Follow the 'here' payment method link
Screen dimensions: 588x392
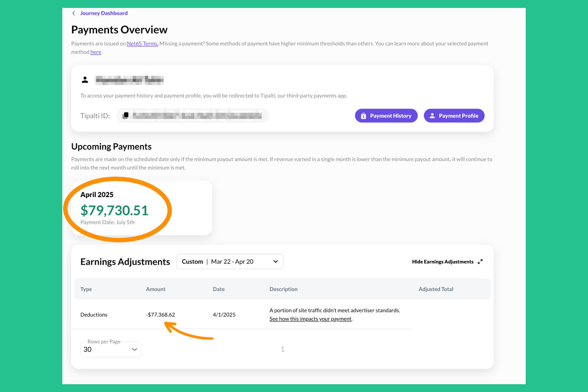coord(96,52)
